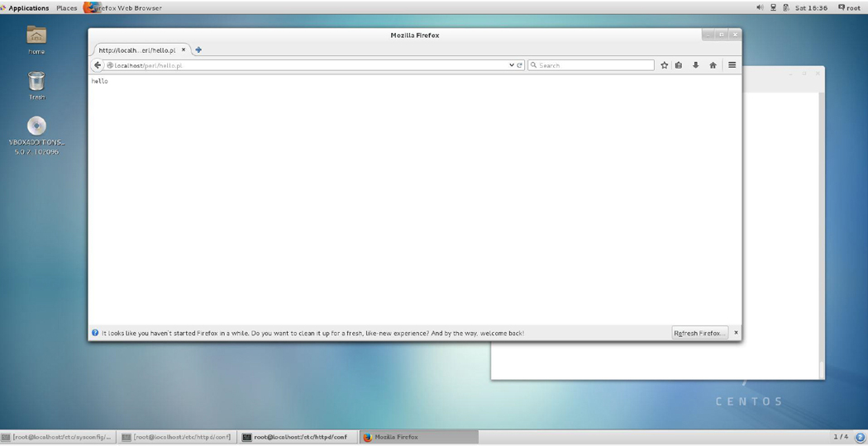Maximize the background window

[x=804, y=74]
